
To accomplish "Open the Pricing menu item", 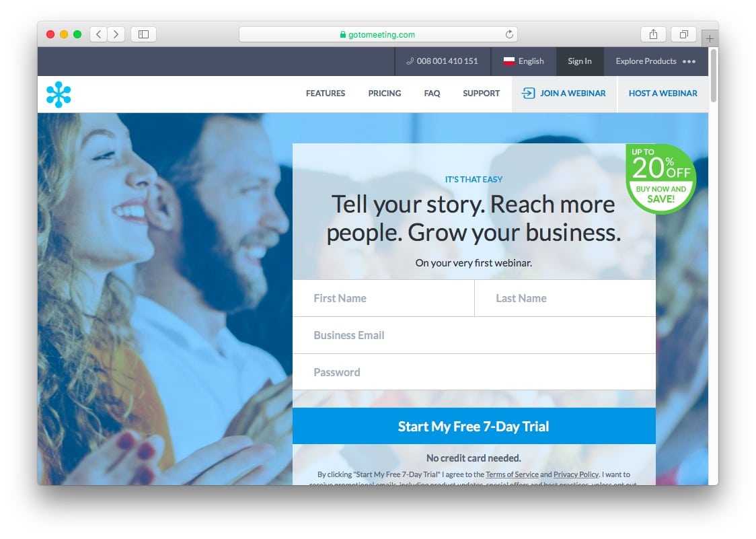I will (385, 93).
